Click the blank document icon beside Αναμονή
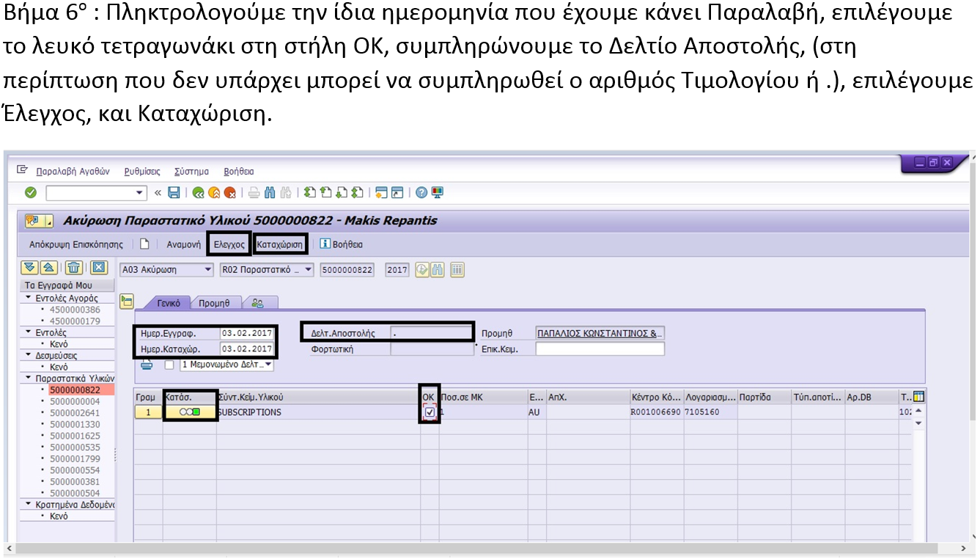The image size is (980, 559). 145,244
